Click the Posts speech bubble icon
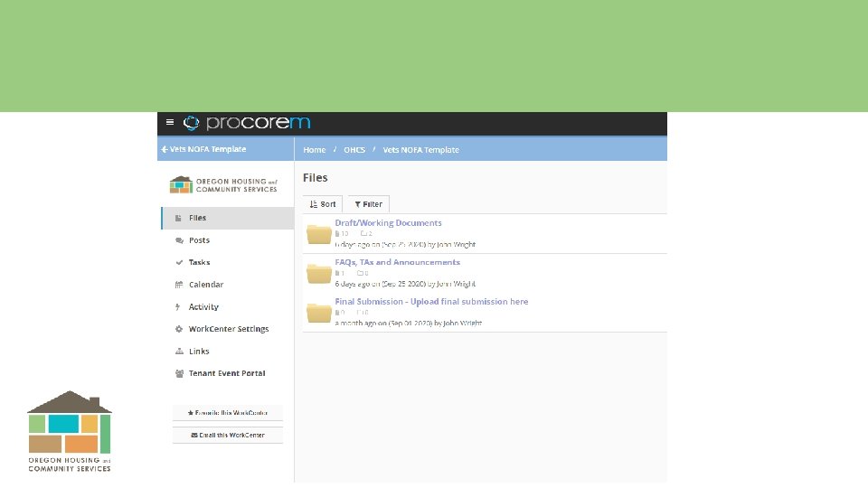This screenshot has width=868, height=488. [179, 240]
